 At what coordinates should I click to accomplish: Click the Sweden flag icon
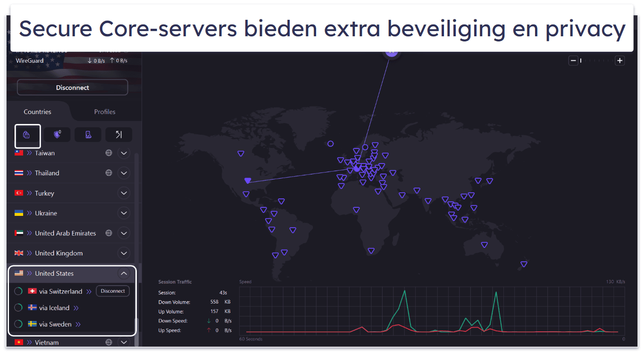click(33, 324)
